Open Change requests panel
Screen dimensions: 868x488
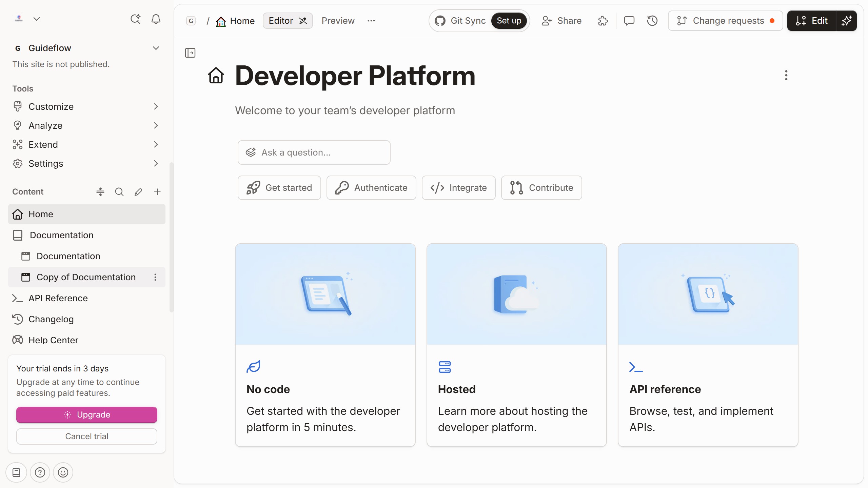726,21
